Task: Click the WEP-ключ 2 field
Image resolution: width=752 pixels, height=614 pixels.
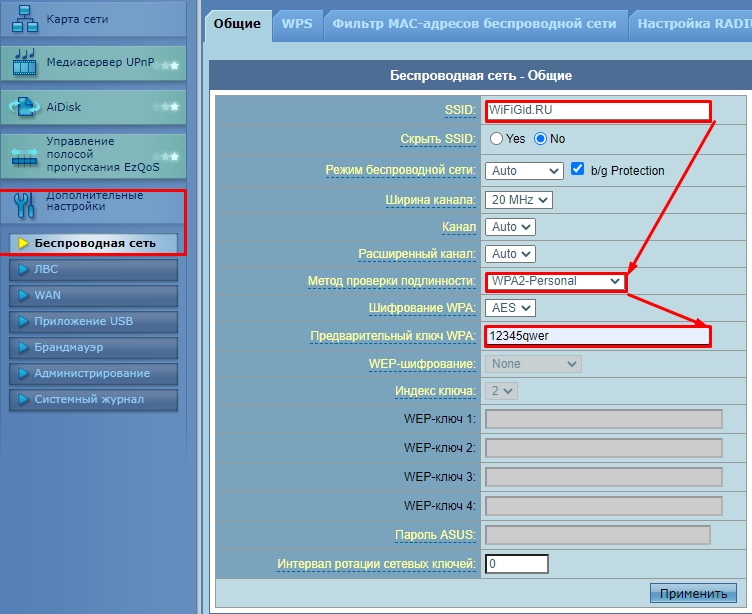Action: click(604, 448)
